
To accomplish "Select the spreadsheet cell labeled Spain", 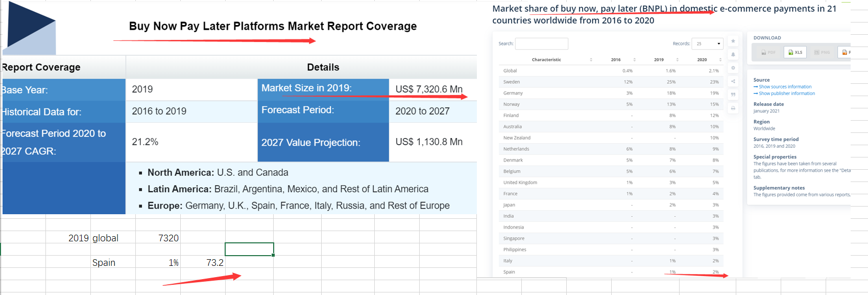I will click(x=113, y=262).
